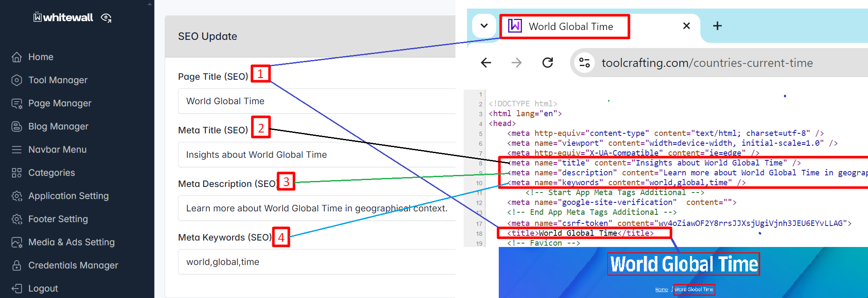The image size is (868, 298).
Task: Click the address bar URL toolcrafting.com
Action: [x=707, y=63]
